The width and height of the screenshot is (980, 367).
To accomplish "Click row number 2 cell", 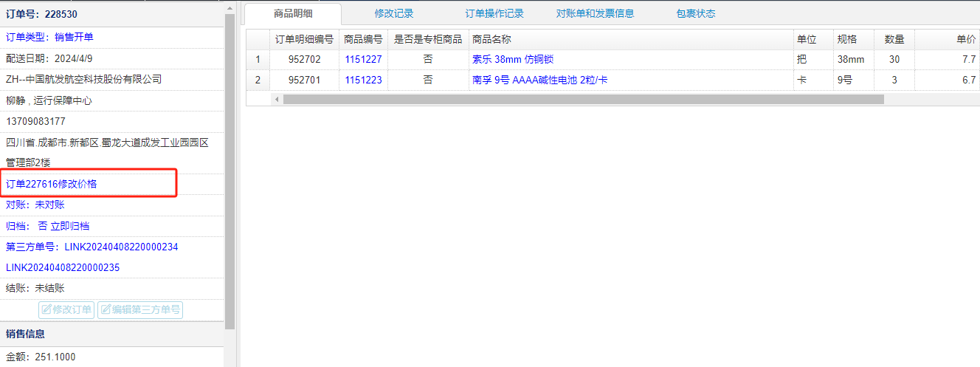I will point(258,80).
